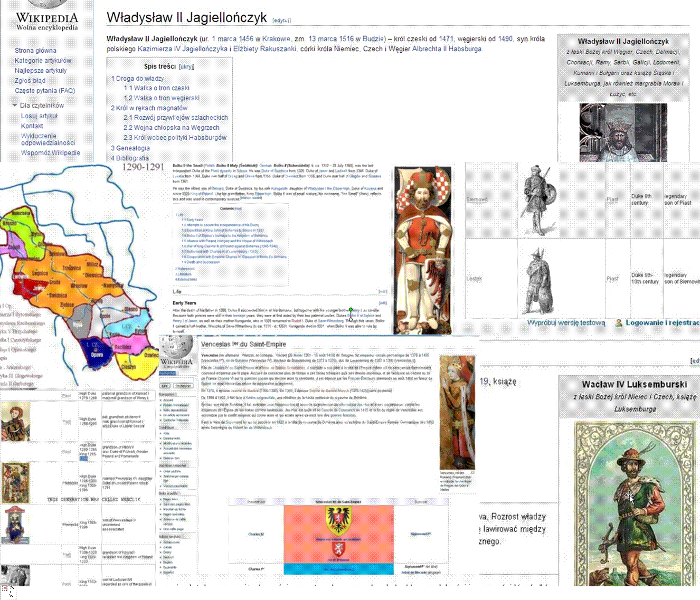Go to Najlepsze artykuły
This screenshot has height=600, width=700.
[x=41, y=71]
